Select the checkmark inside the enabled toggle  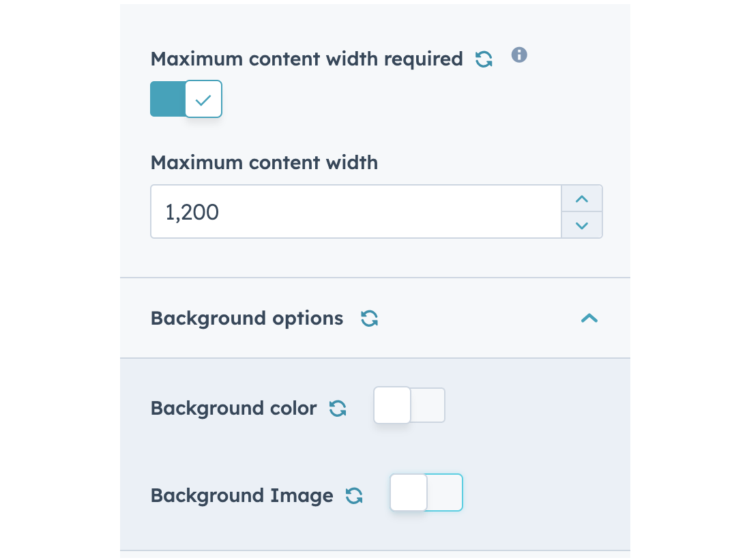click(x=203, y=99)
